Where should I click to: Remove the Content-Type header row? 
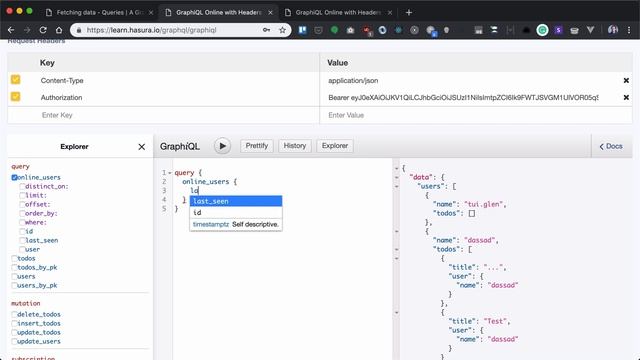click(x=626, y=80)
